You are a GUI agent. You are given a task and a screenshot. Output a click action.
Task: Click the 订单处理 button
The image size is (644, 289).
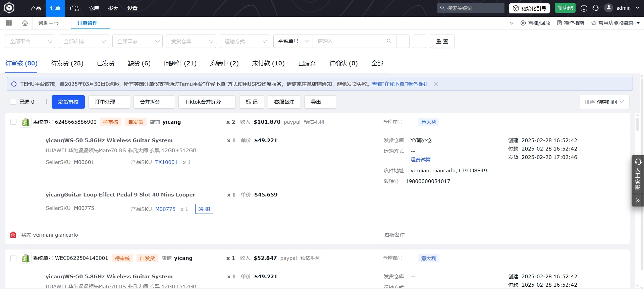(x=109, y=102)
